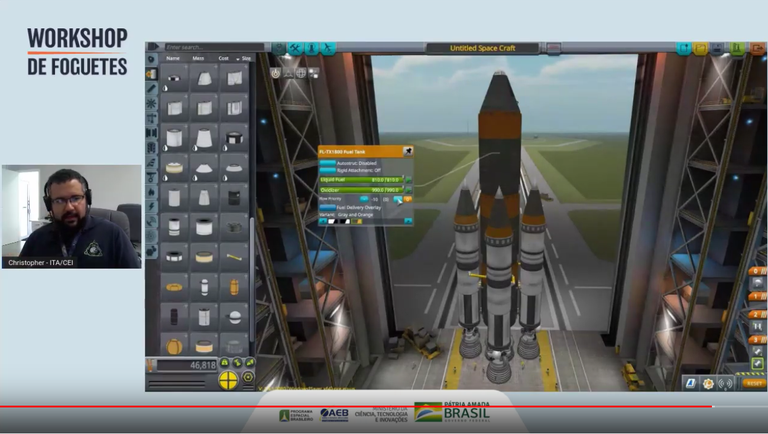
Task: Sort parts list by Mass
Action: point(199,59)
